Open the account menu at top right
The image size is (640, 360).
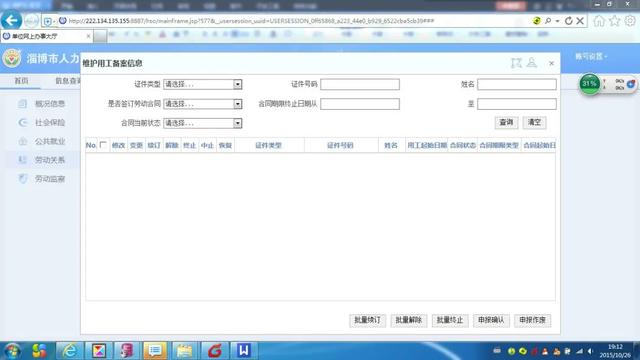(591, 57)
